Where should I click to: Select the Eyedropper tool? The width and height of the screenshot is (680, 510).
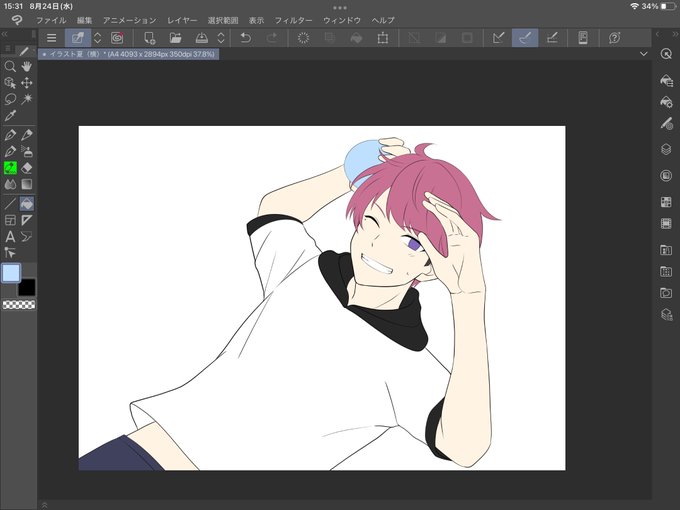click(x=10, y=115)
